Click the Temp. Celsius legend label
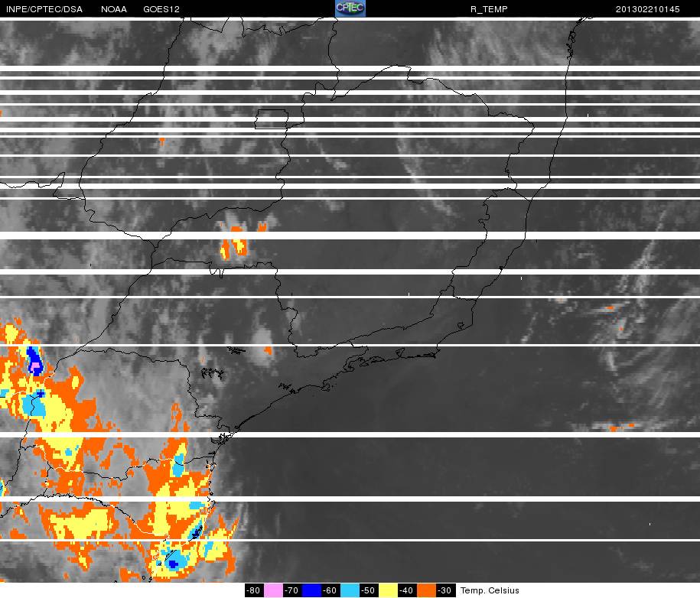The width and height of the screenshot is (700, 598). 490,590
